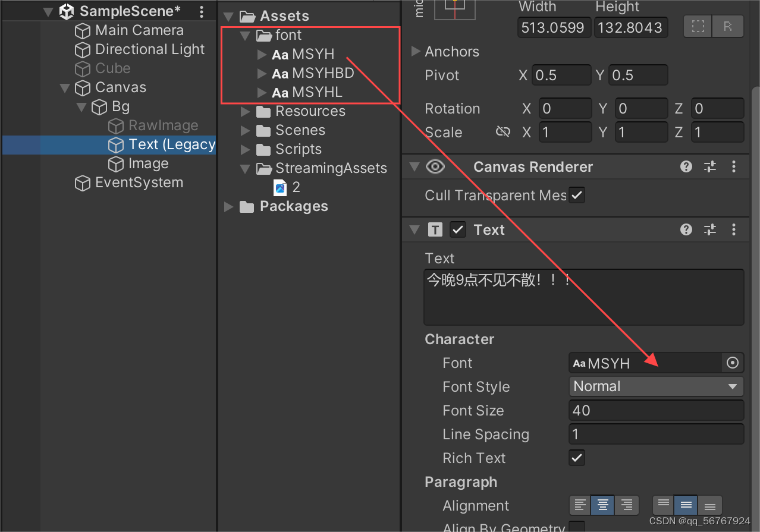Toggle the Canvas Renderer visibility eye
Screen dimensions: 760x532
[x=435, y=166]
